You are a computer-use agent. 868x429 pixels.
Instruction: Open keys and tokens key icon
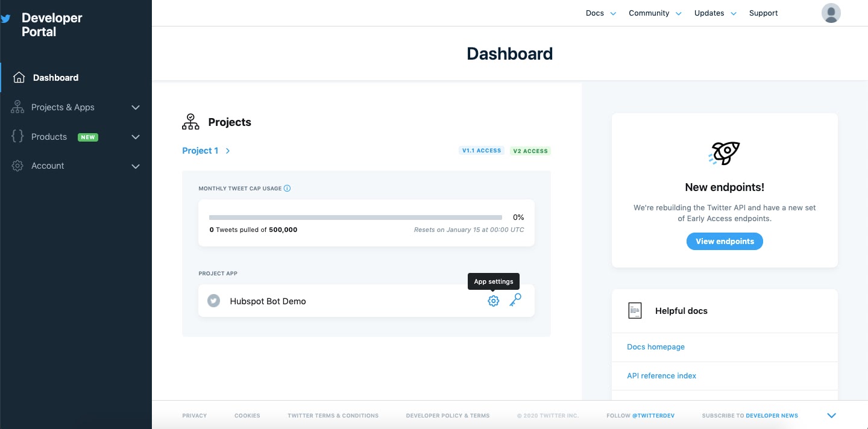tap(515, 300)
